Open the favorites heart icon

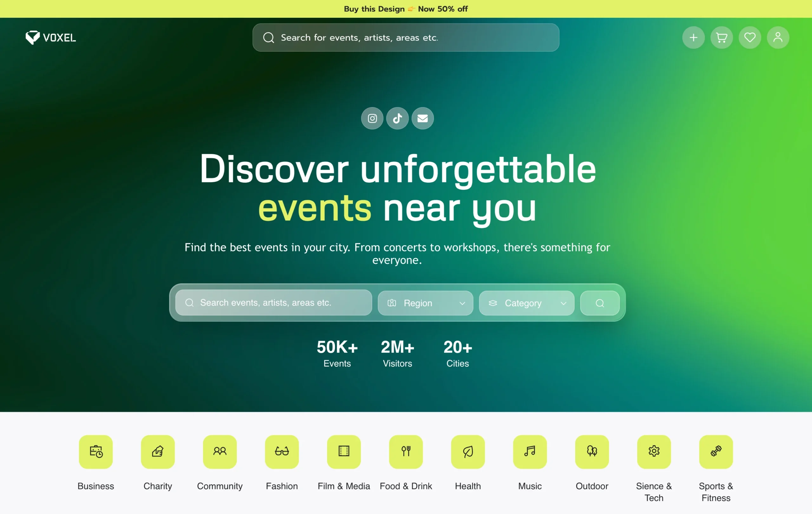[750, 37]
